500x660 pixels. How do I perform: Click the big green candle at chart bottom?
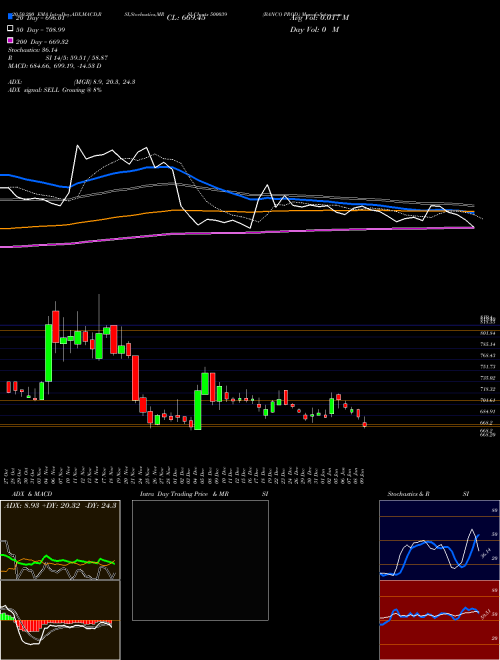[x=197, y=410]
